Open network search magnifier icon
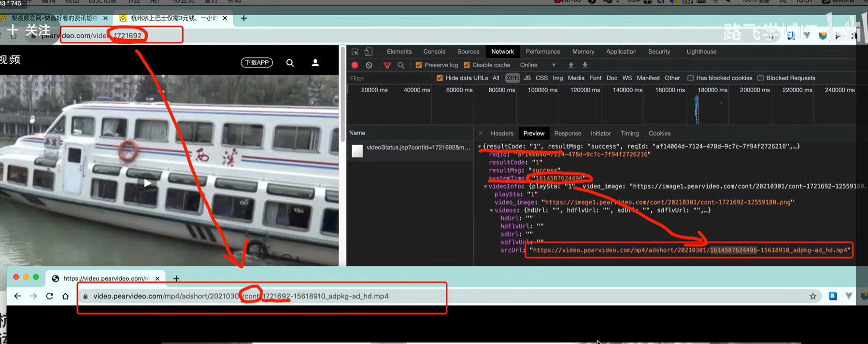The width and height of the screenshot is (868, 344). pos(401,65)
